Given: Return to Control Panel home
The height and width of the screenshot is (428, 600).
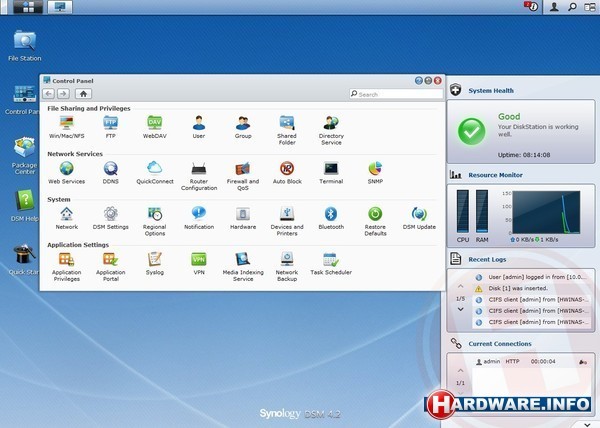Looking at the screenshot, I should coord(83,93).
